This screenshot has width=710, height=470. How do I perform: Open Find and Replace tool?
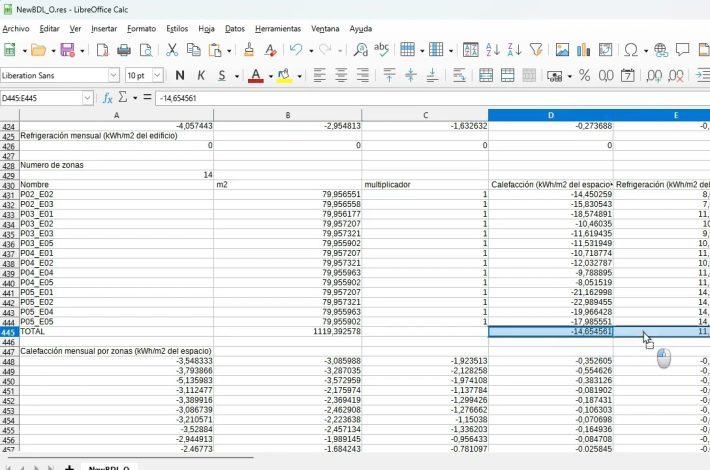360,49
